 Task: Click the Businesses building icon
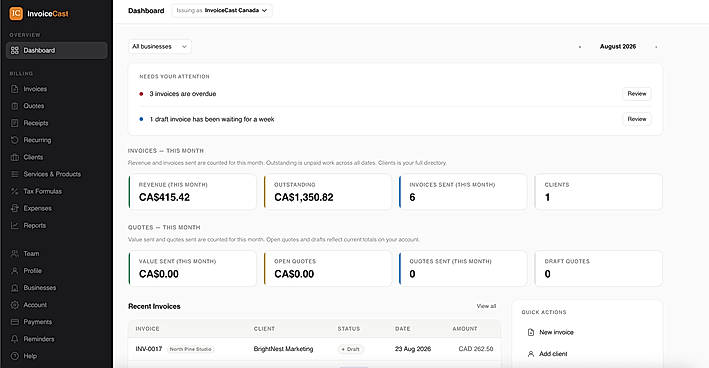[14, 288]
